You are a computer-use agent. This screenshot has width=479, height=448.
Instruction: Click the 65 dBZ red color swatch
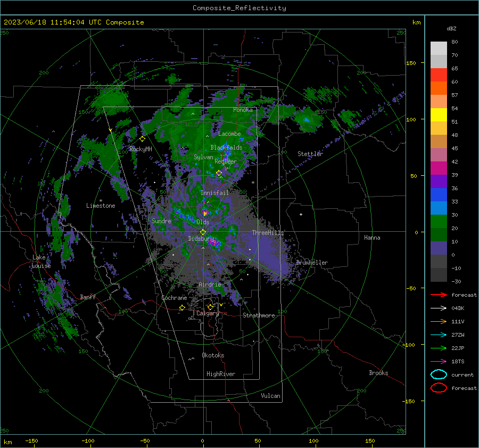pyautogui.click(x=439, y=75)
